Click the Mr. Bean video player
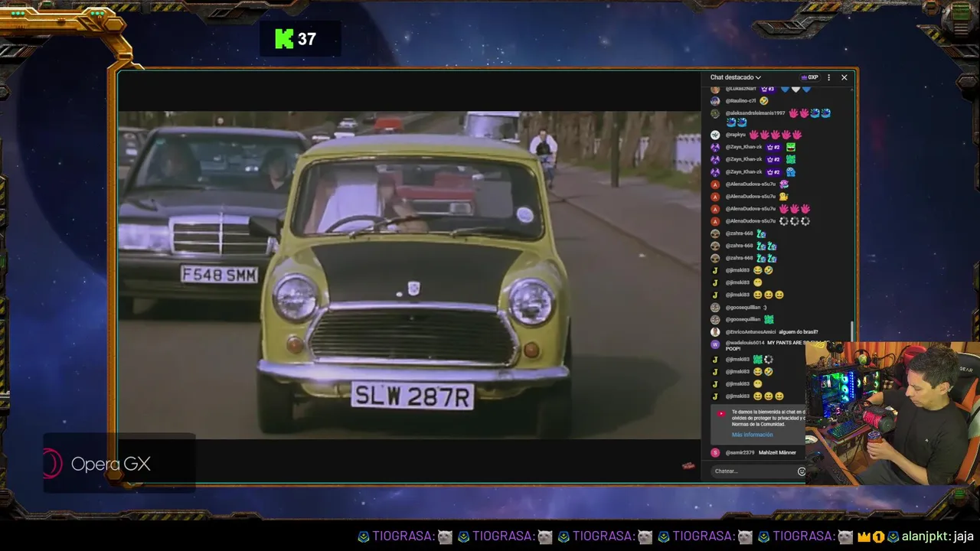The image size is (980, 551). [x=409, y=275]
